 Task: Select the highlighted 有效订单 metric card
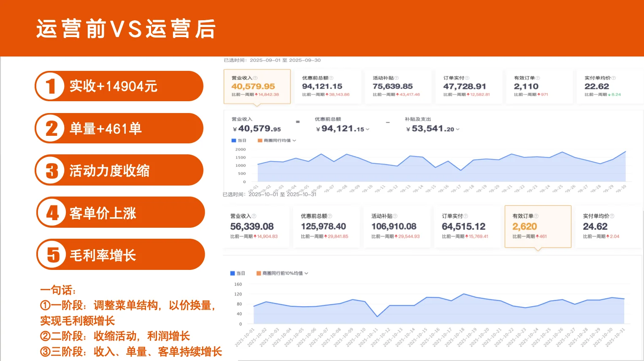point(538,226)
